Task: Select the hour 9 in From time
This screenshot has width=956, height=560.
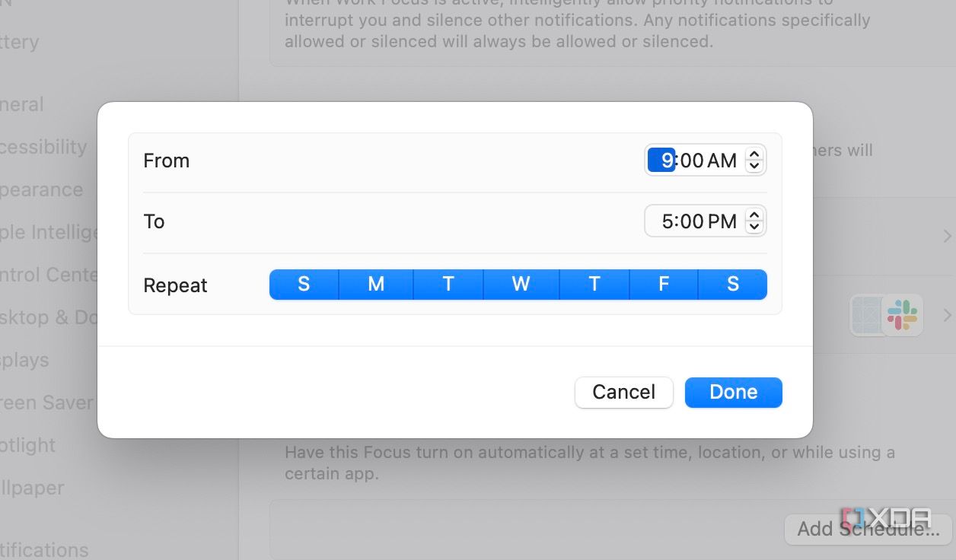Action: click(661, 161)
